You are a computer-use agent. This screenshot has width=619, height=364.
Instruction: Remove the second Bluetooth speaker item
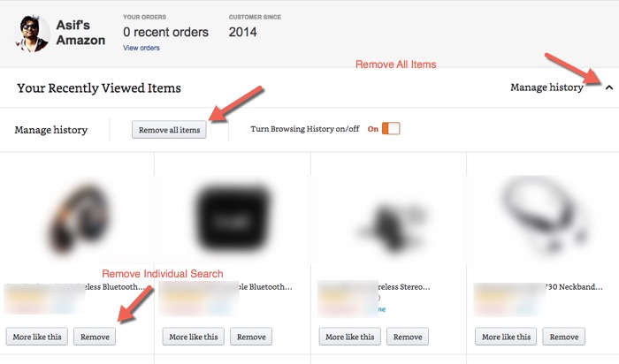coord(251,337)
